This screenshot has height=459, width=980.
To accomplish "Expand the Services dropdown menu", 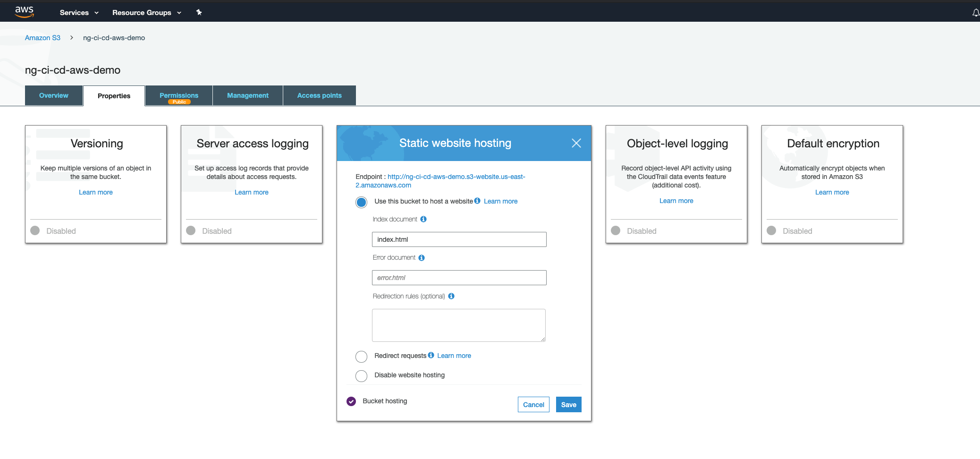I will point(79,13).
